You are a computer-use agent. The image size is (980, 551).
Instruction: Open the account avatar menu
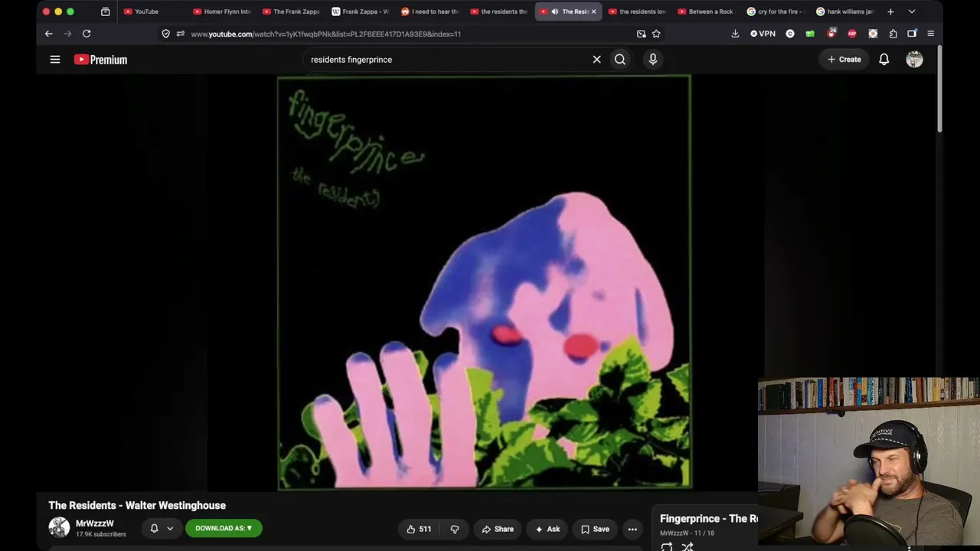[x=915, y=60]
